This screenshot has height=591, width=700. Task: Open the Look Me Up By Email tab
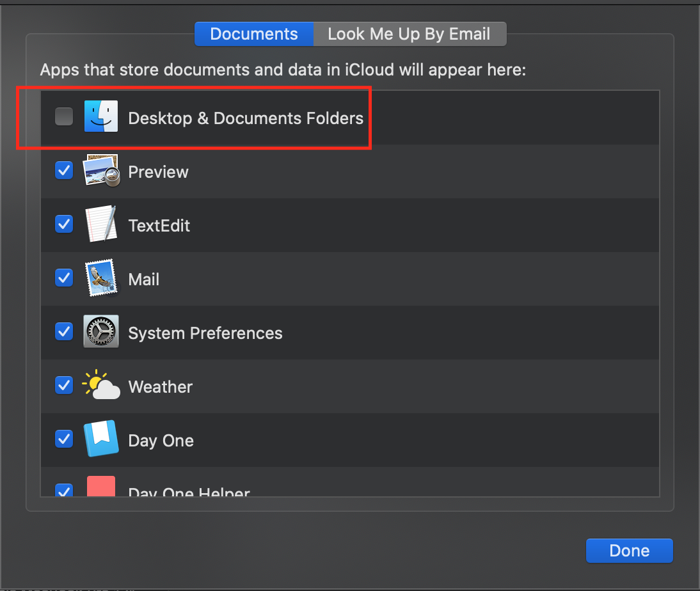pos(410,34)
